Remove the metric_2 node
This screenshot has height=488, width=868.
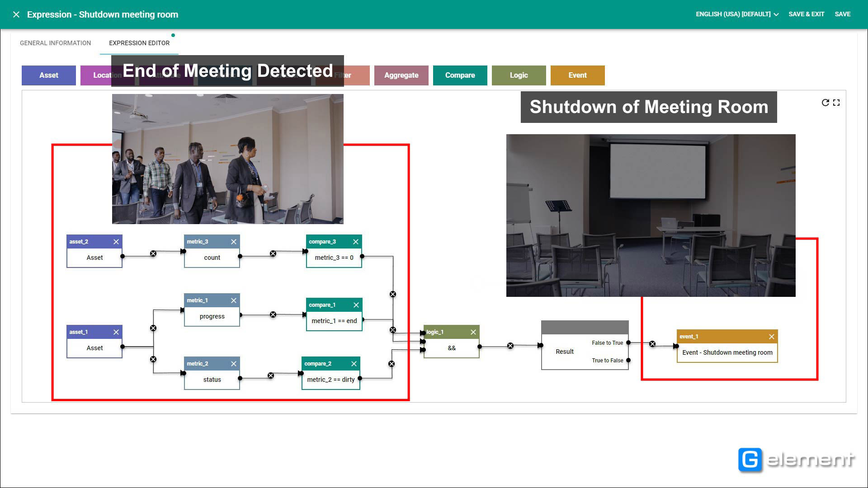click(x=234, y=364)
